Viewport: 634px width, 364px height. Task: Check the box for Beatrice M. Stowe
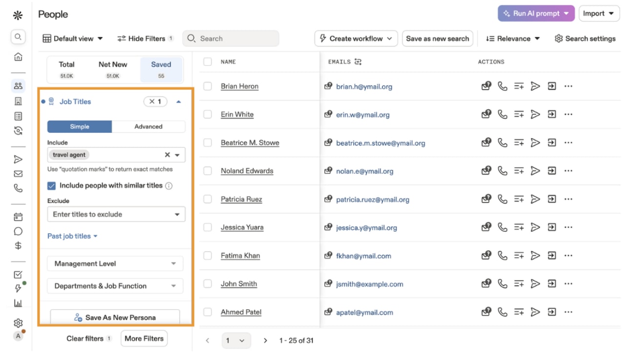pyautogui.click(x=208, y=142)
